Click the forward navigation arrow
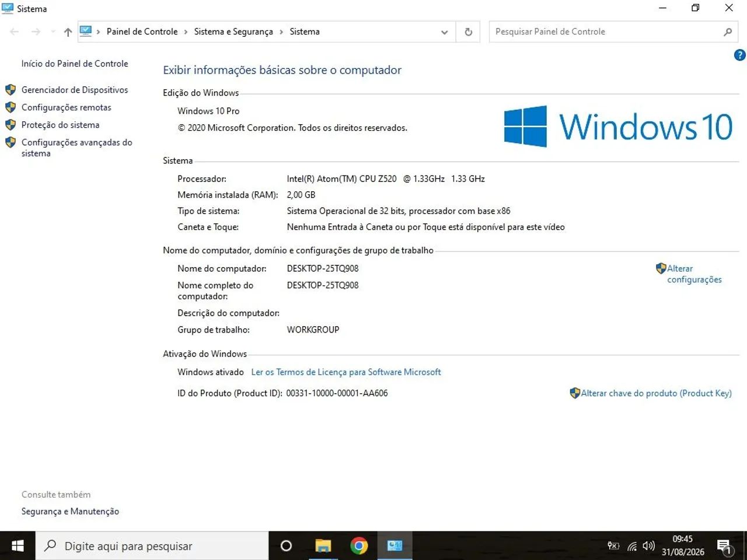 (x=36, y=32)
